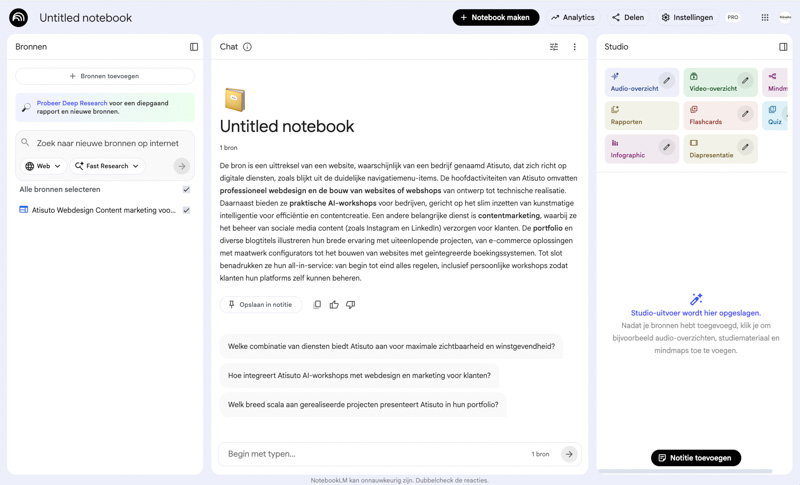800x485 pixels.
Task: Open Google apps grid icon
Action: pyautogui.click(x=765, y=17)
